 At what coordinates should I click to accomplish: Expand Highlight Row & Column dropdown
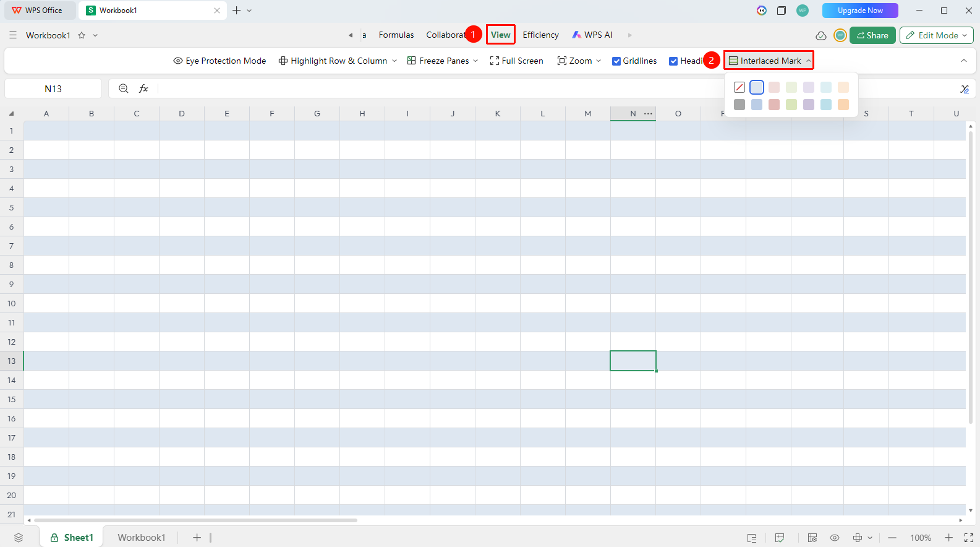click(x=394, y=61)
